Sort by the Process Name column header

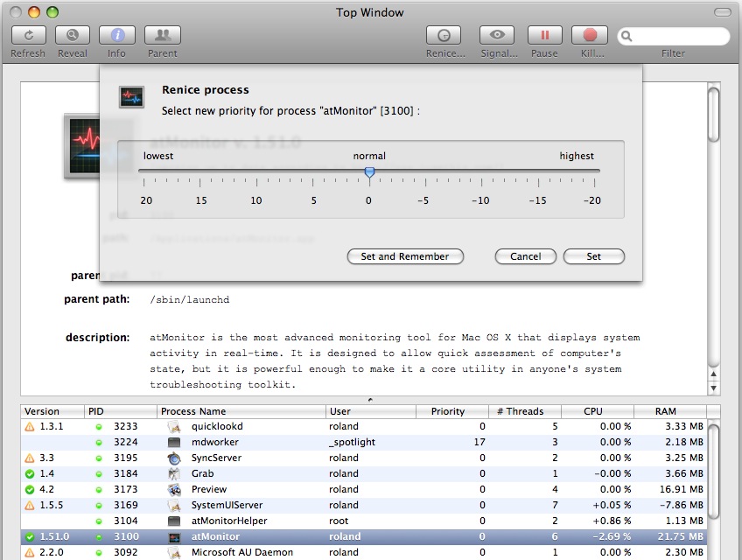tap(241, 411)
